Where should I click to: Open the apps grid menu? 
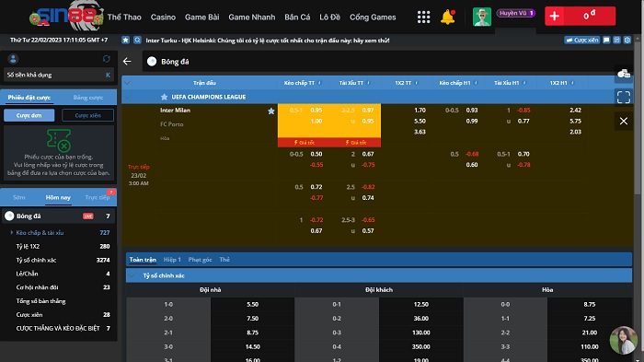point(423,17)
